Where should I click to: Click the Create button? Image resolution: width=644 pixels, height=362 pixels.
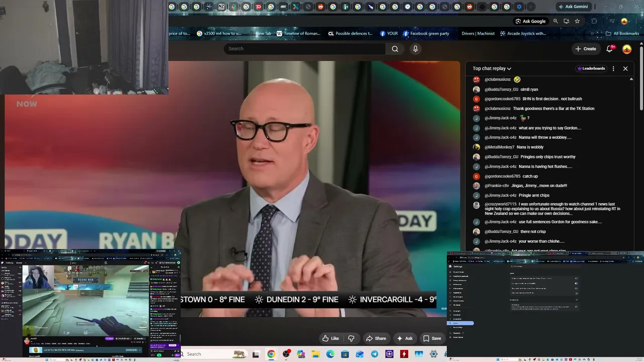click(586, 49)
